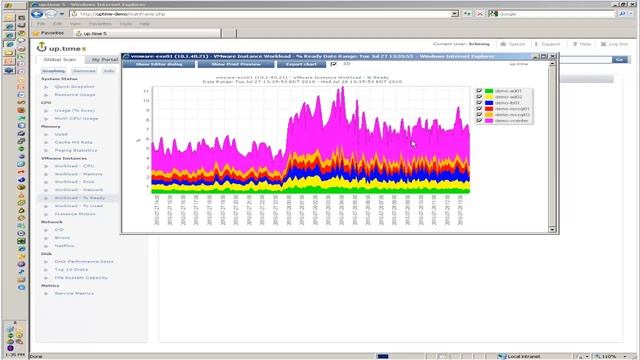Open the address bar URL dropdown arrow

click(x=455, y=14)
